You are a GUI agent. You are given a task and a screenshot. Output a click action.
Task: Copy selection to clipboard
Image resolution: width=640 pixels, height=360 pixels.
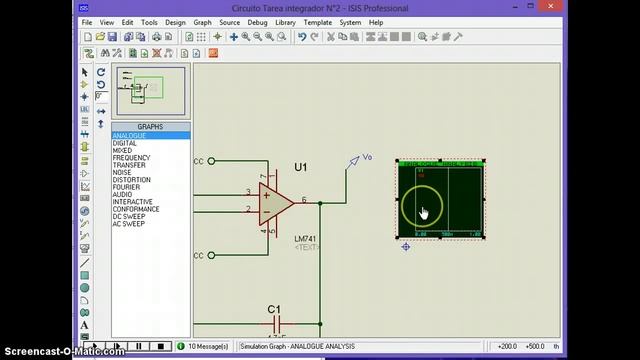pyautogui.click(x=342, y=37)
